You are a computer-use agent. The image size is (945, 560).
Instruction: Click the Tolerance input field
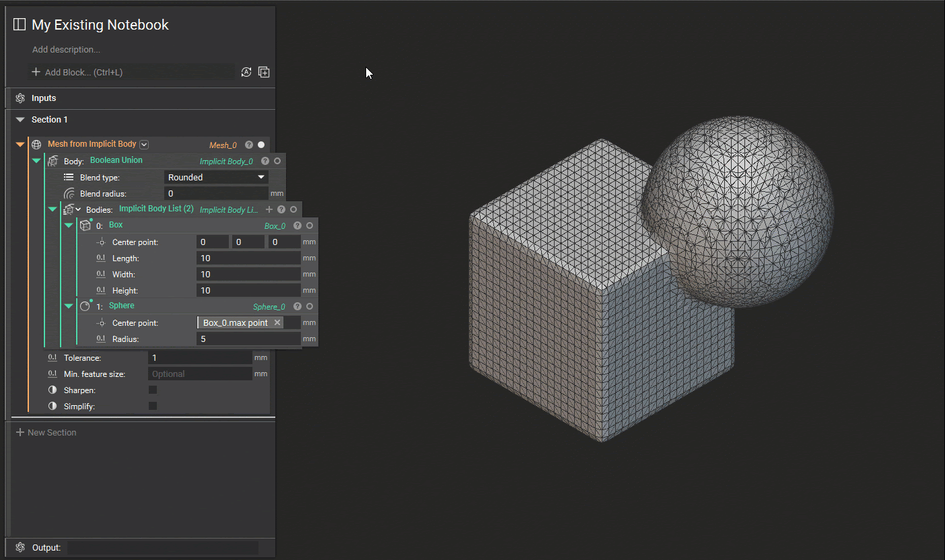click(200, 358)
